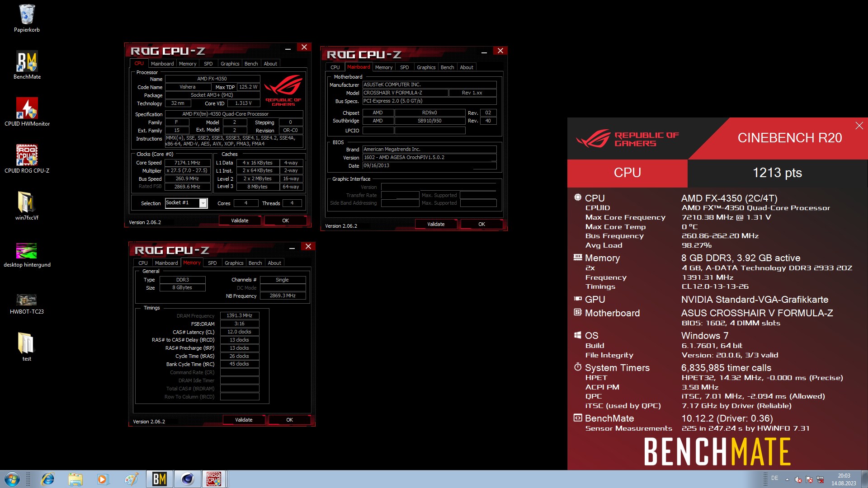Switch to Memory tab in CPU window
The width and height of the screenshot is (868, 488).
188,64
